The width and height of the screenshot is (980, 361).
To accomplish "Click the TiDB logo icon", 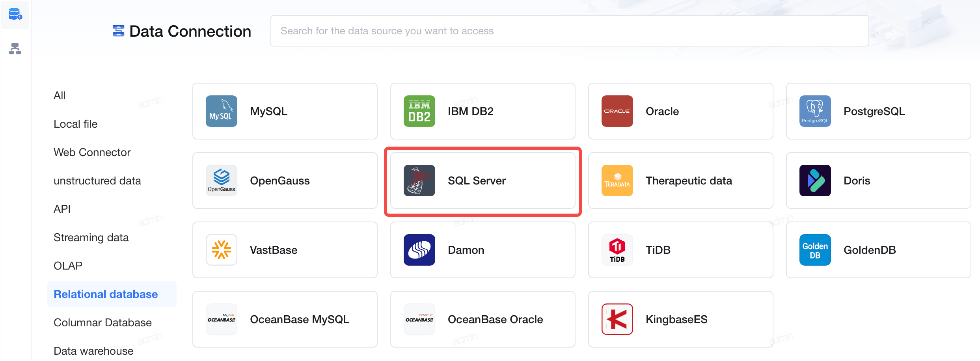I will [617, 250].
